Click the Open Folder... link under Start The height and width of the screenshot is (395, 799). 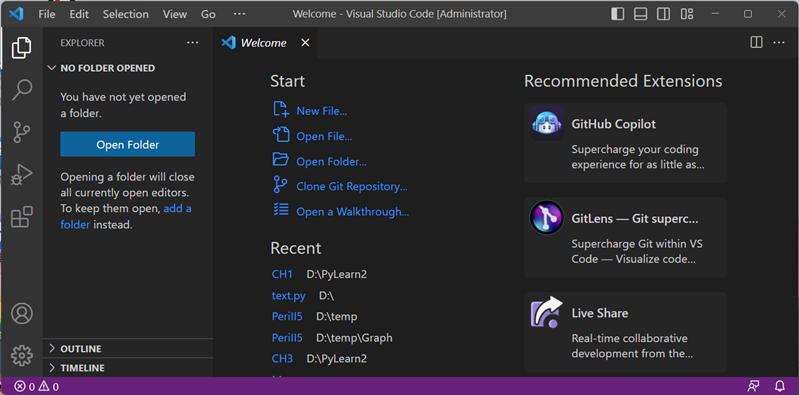331,162
